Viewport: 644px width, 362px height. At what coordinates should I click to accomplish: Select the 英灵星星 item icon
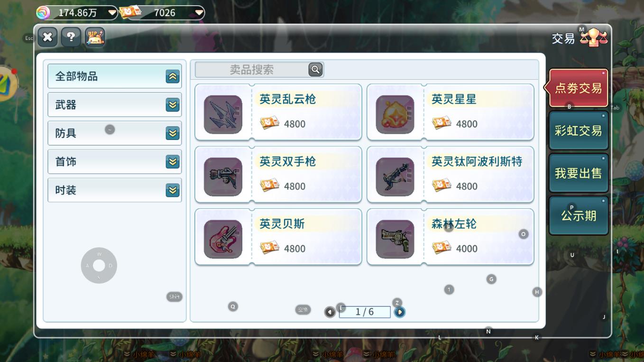point(395,114)
